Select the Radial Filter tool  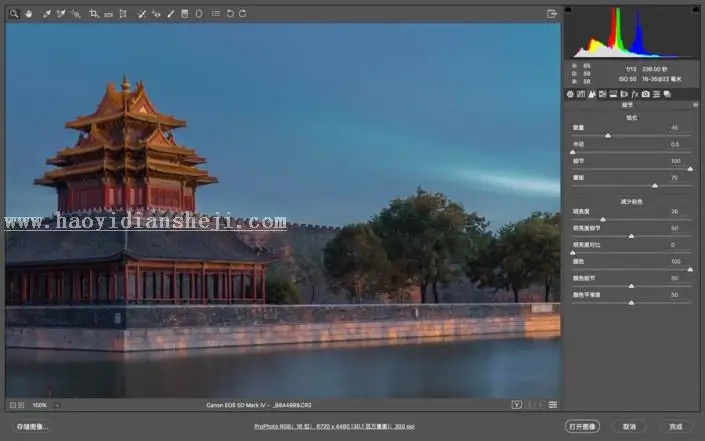coord(199,14)
